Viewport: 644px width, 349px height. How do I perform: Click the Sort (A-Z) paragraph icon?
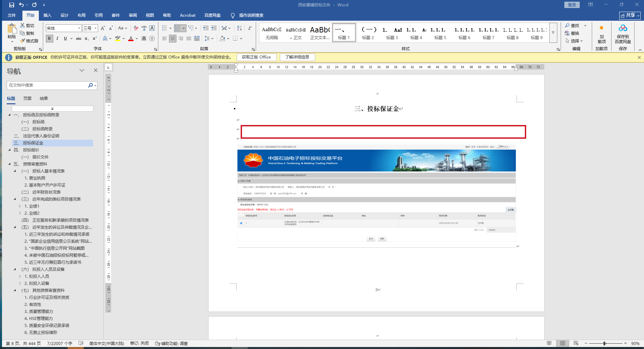click(x=239, y=28)
